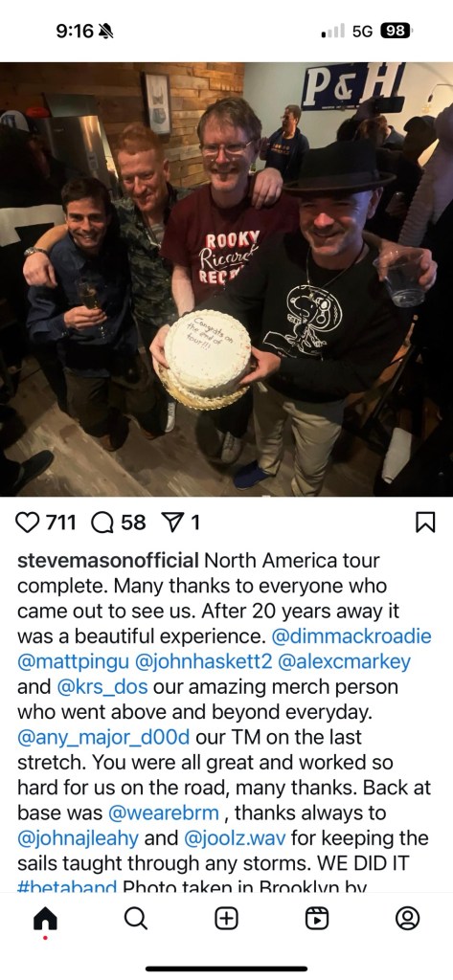Open the Reels tab icon

[317, 918]
